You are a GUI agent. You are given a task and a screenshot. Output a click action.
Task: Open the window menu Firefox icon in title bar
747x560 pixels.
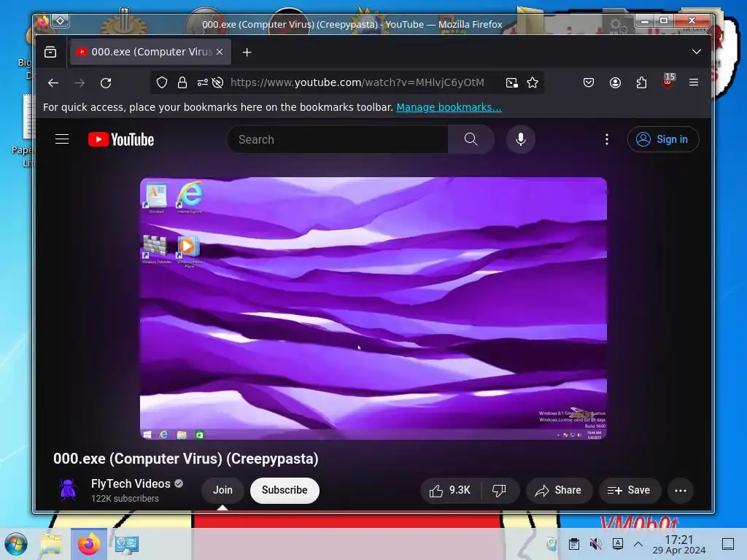[x=43, y=21]
